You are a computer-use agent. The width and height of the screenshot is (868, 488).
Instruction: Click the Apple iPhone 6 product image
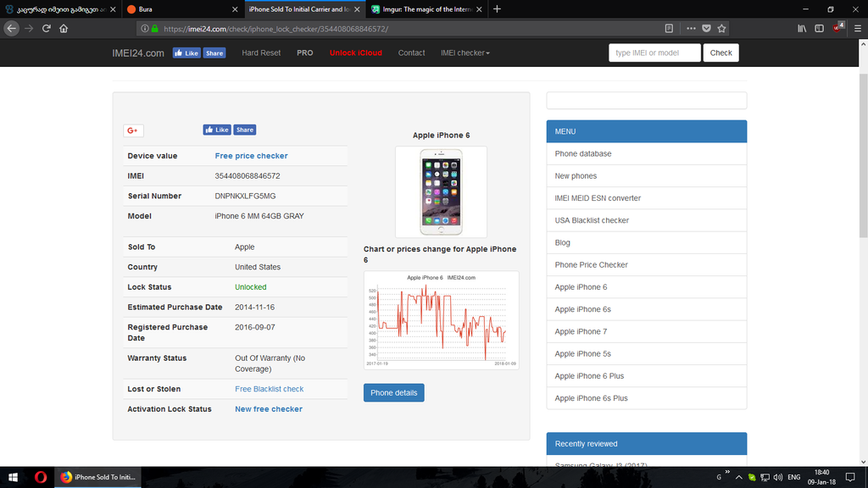click(441, 192)
